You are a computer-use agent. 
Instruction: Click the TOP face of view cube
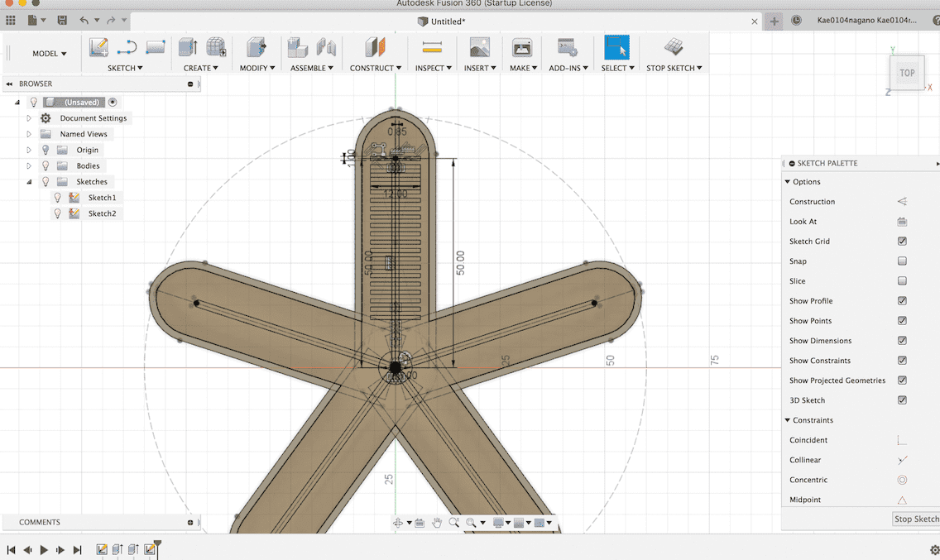[907, 73]
